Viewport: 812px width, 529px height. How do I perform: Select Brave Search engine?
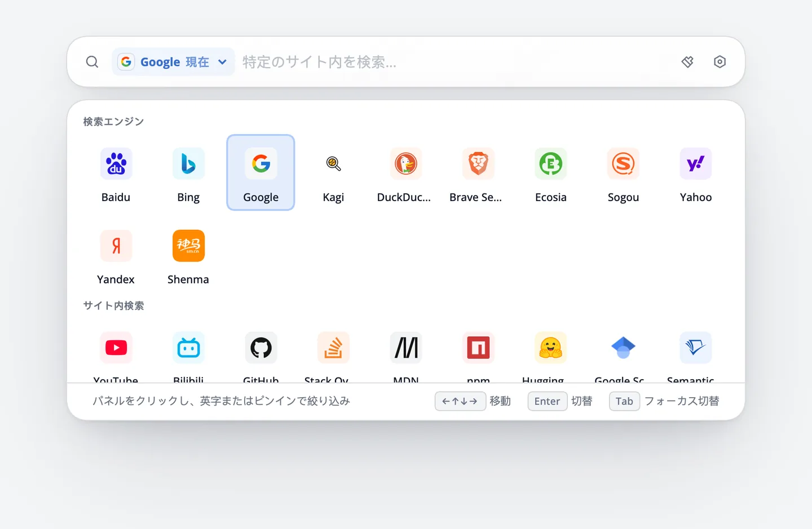coord(478,172)
